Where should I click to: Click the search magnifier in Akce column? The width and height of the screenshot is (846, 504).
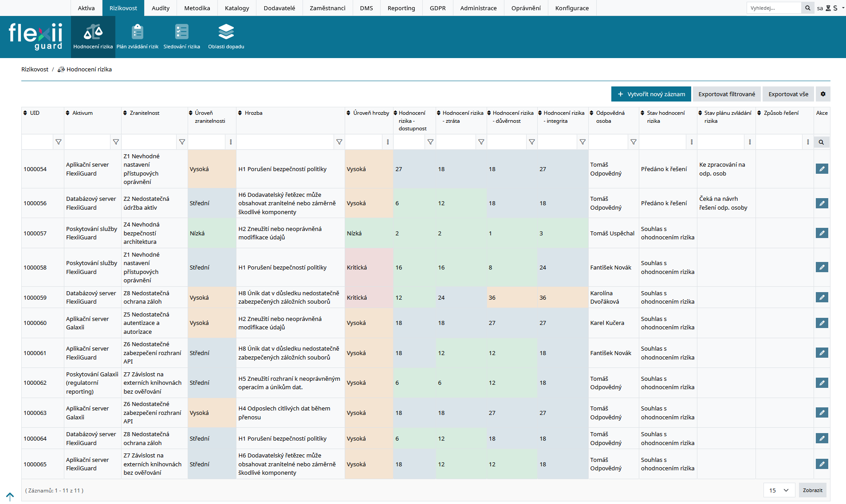coord(821,142)
